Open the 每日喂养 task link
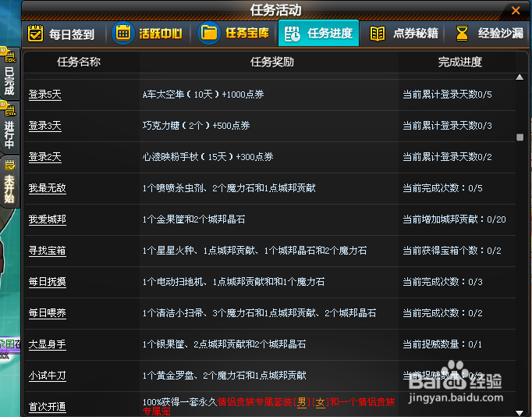 point(47,313)
